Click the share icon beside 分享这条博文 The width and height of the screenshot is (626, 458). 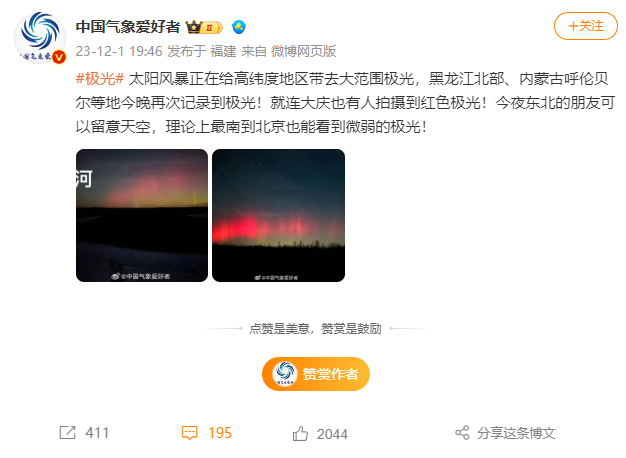click(x=462, y=433)
